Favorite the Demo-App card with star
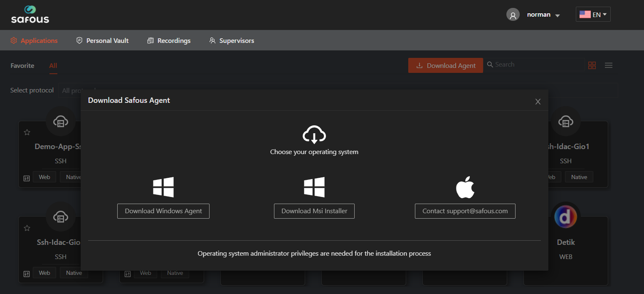The height and width of the screenshot is (294, 644). 27,132
